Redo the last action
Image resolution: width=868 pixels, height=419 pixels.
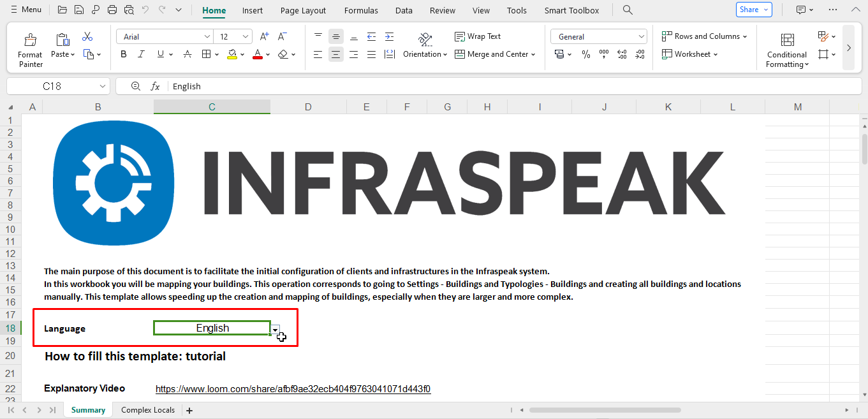pyautogui.click(x=162, y=10)
